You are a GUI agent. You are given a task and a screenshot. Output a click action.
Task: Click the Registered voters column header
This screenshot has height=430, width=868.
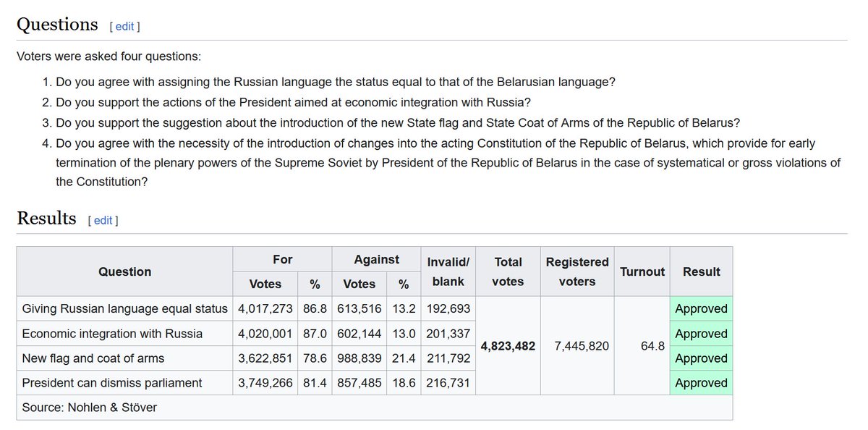(577, 271)
